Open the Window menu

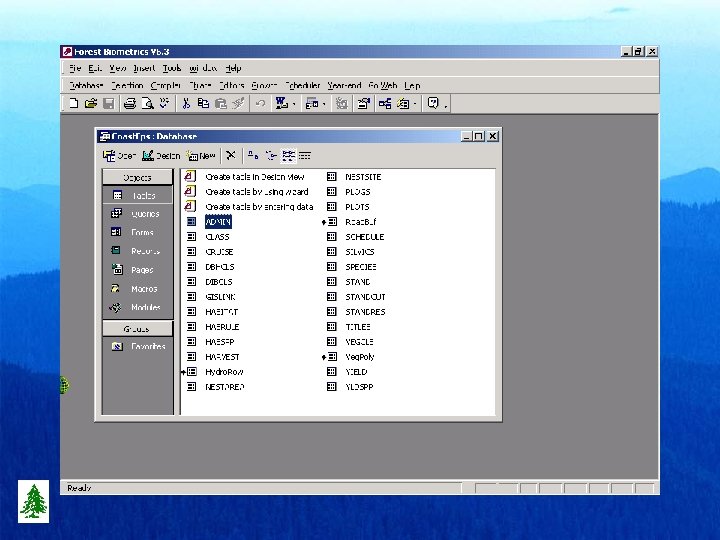(x=203, y=68)
